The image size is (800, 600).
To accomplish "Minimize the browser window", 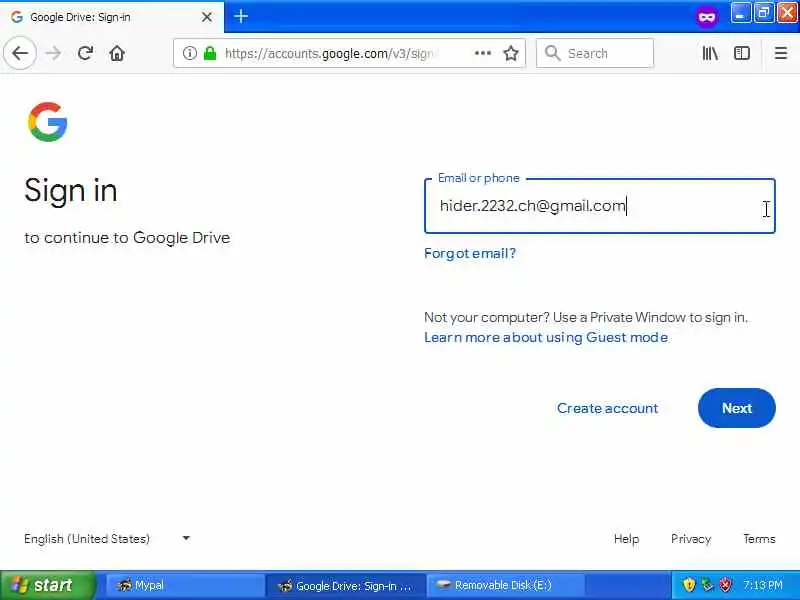I will pos(741,13).
